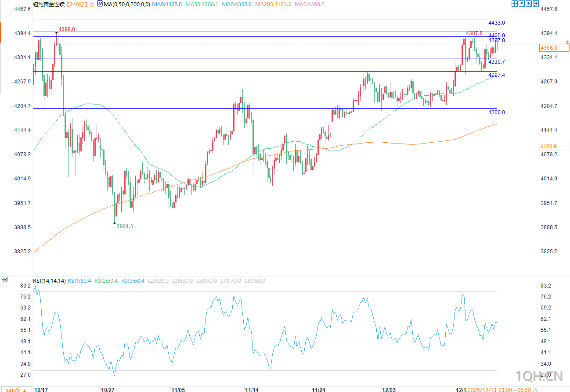This screenshot has width=570, height=392.
Task: Click the 纽约黄金连续 symbol name
Action: pyautogui.click(x=49, y=4)
